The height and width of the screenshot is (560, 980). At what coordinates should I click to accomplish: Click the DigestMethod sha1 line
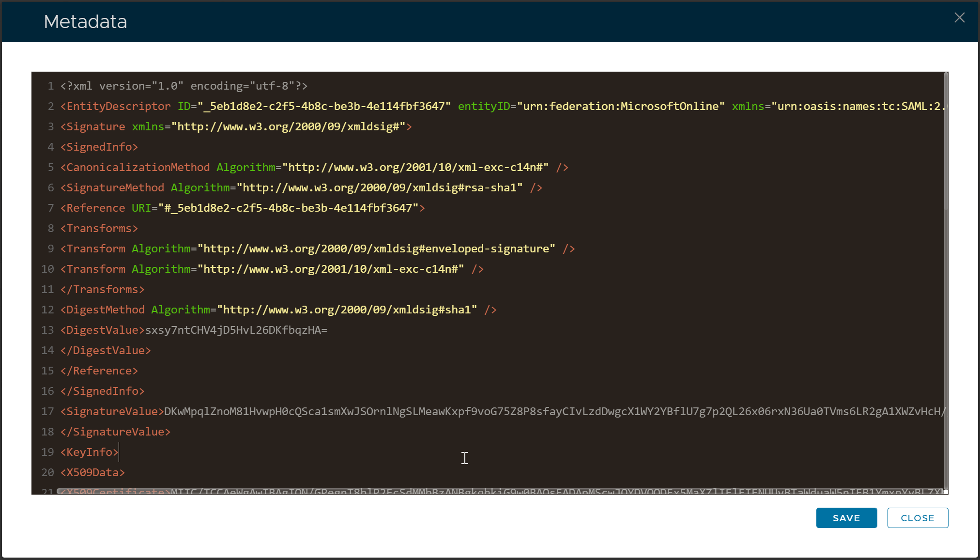tap(278, 310)
